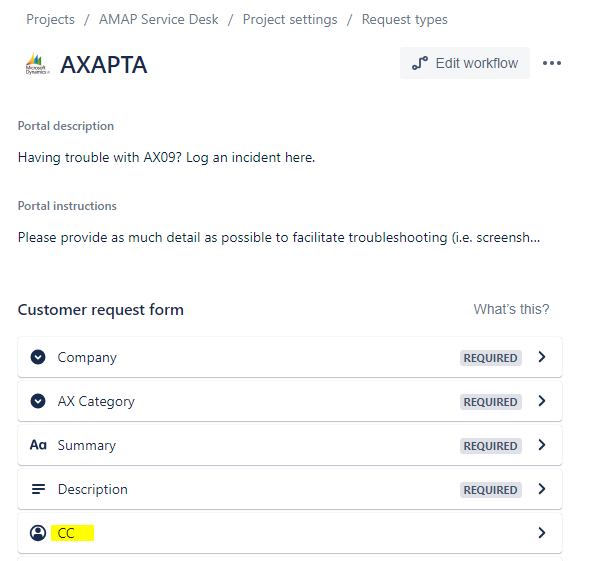Edit the Portal description text

(x=166, y=157)
